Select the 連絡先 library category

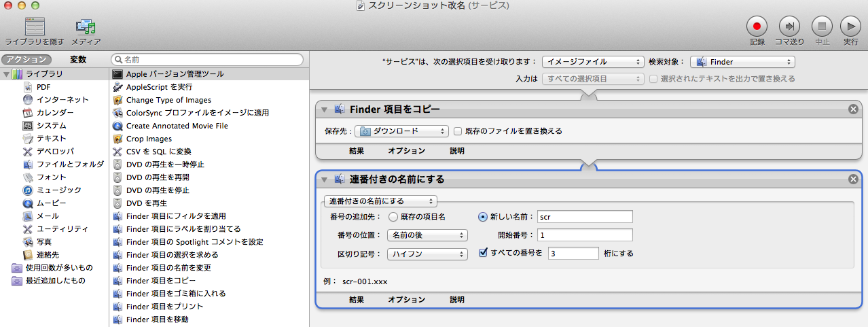48,255
